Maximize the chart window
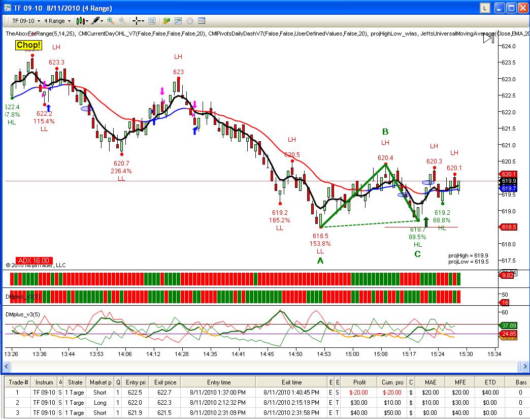This screenshot has width=530, height=420. (511, 8)
